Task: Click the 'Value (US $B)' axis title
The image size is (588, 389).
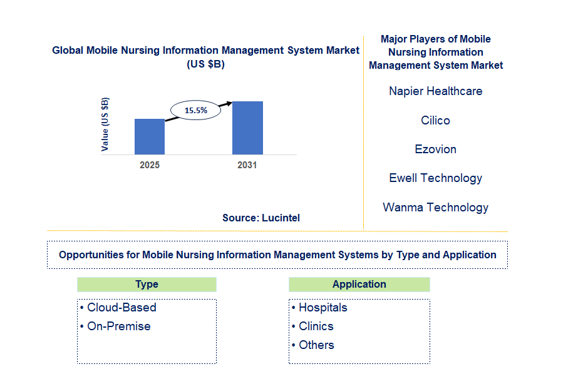Action: pos(105,124)
